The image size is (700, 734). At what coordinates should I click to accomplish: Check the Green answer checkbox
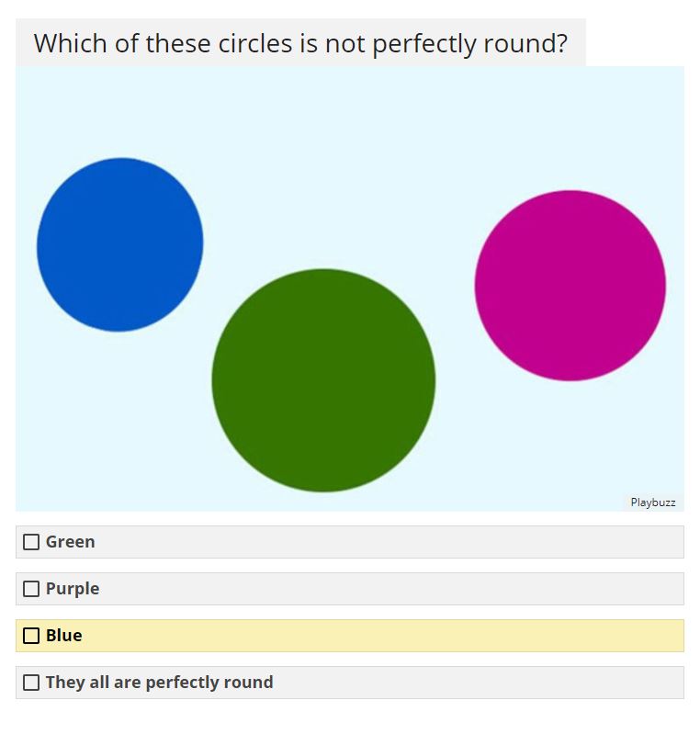pos(31,542)
